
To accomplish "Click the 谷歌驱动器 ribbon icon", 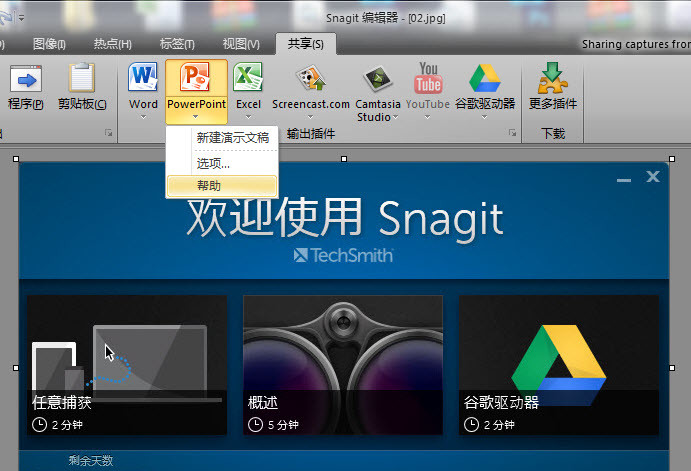I will (x=485, y=78).
